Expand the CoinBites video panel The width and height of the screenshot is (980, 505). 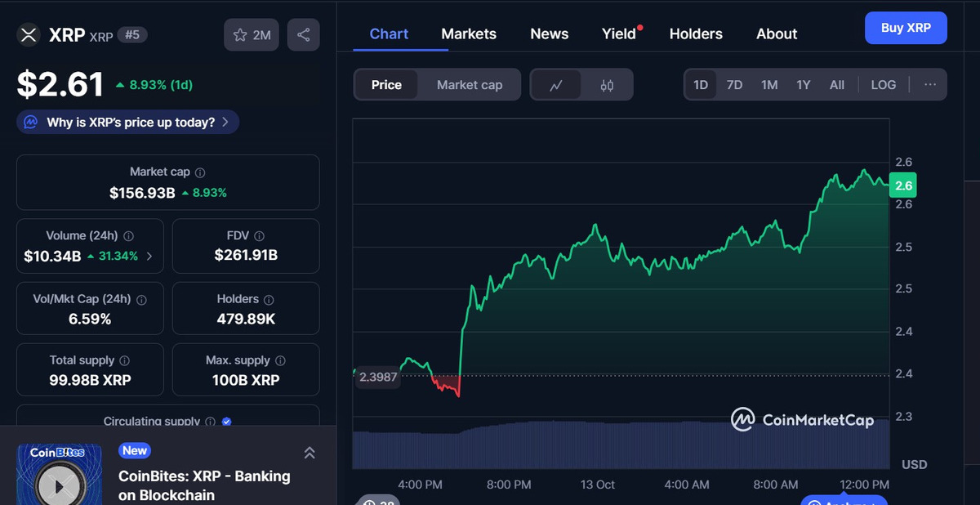310,453
